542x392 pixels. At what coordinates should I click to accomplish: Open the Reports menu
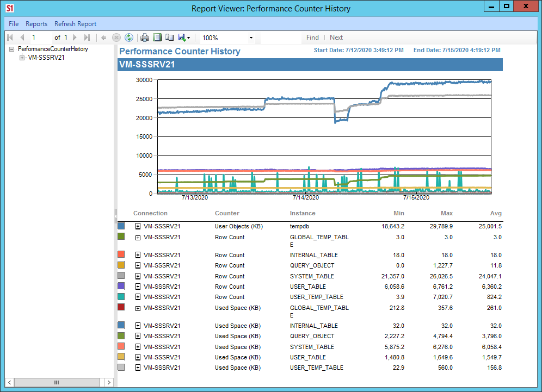pyautogui.click(x=36, y=24)
